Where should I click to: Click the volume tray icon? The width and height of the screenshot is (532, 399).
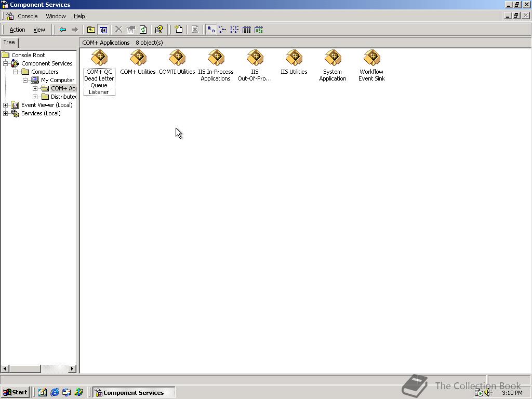pos(488,393)
